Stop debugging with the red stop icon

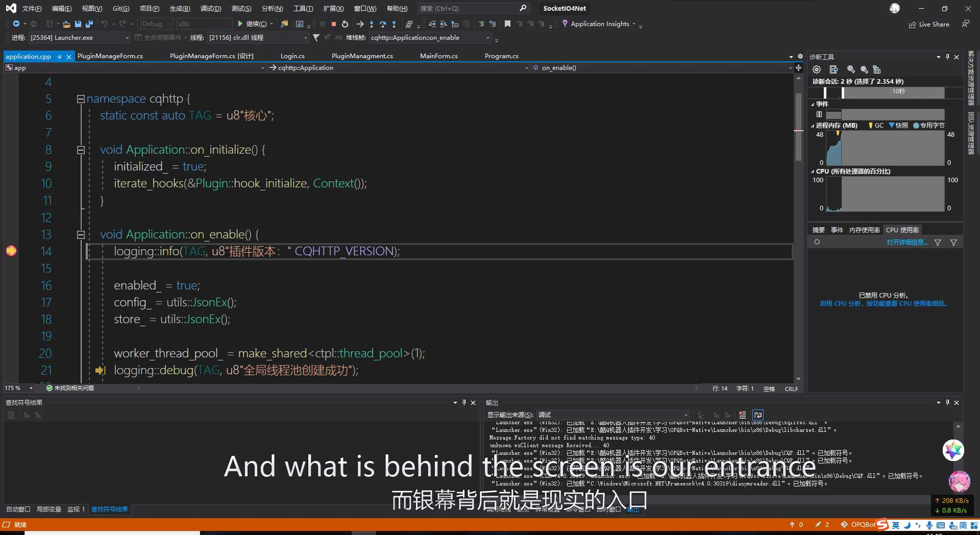tap(333, 24)
